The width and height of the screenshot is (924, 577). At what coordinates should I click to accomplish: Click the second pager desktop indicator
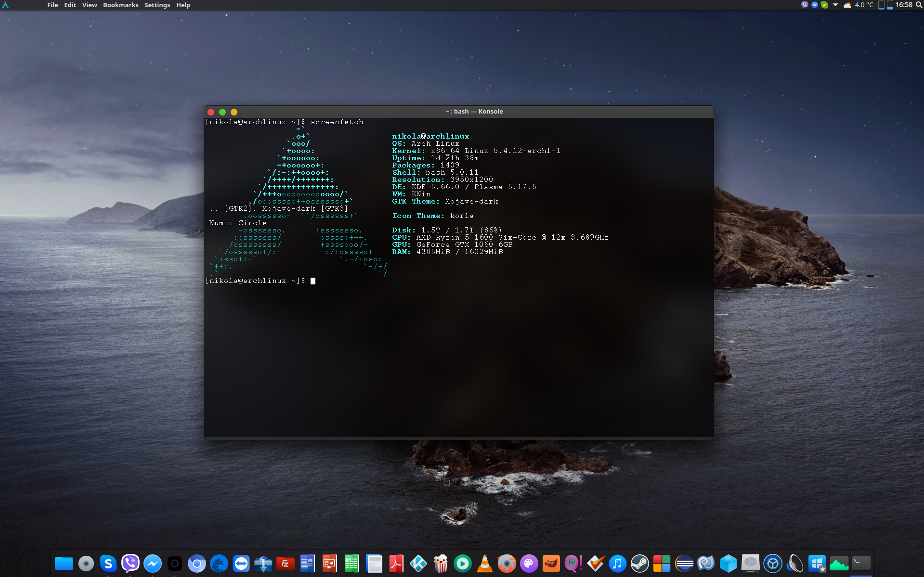pos(890,5)
